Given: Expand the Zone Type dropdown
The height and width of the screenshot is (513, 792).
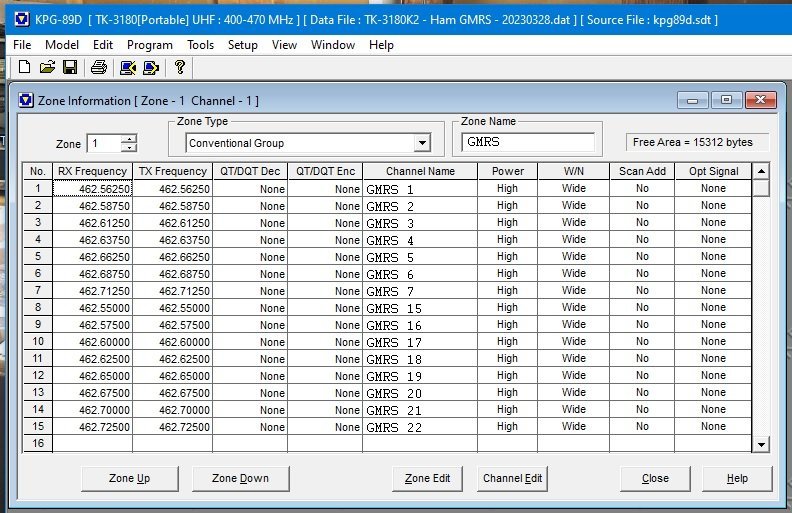Looking at the screenshot, I should pyautogui.click(x=422, y=143).
